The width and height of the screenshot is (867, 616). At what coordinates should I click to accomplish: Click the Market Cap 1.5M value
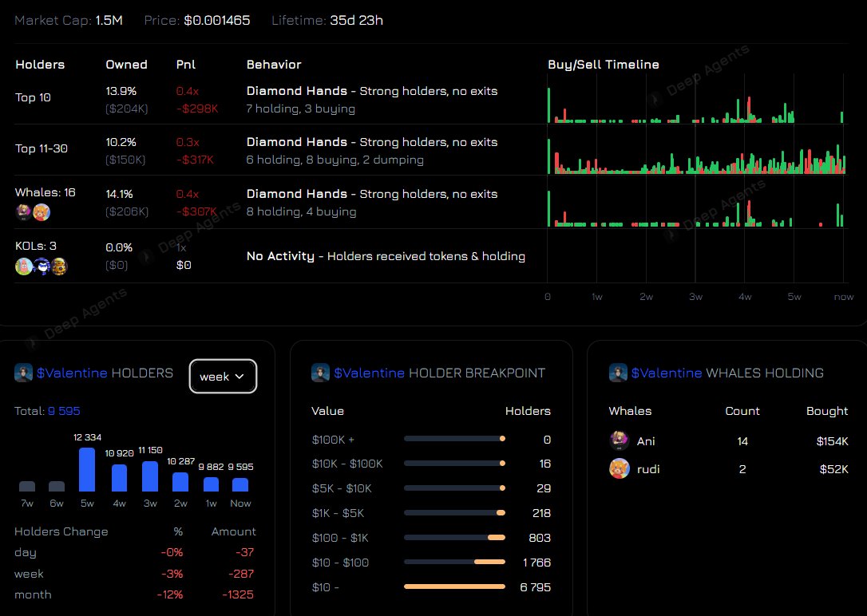pos(109,21)
